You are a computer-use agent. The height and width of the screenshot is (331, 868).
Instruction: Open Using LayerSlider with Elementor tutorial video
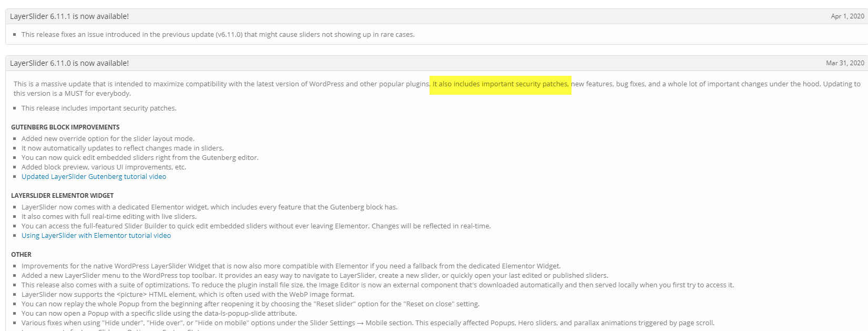click(96, 236)
